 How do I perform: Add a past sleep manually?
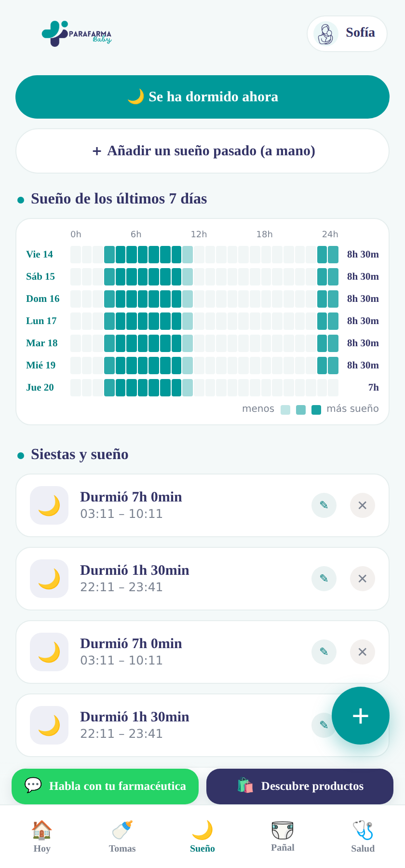[x=202, y=151]
